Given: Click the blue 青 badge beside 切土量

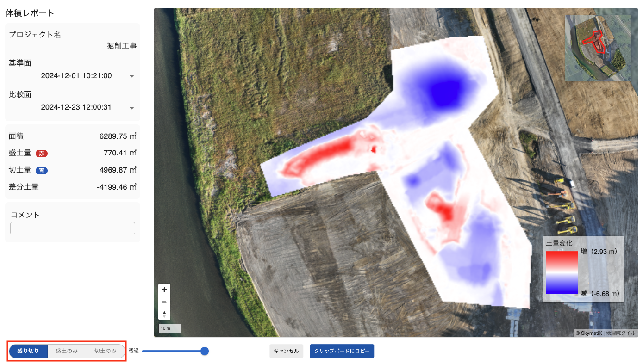Looking at the screenshot, I should point(42,171).
